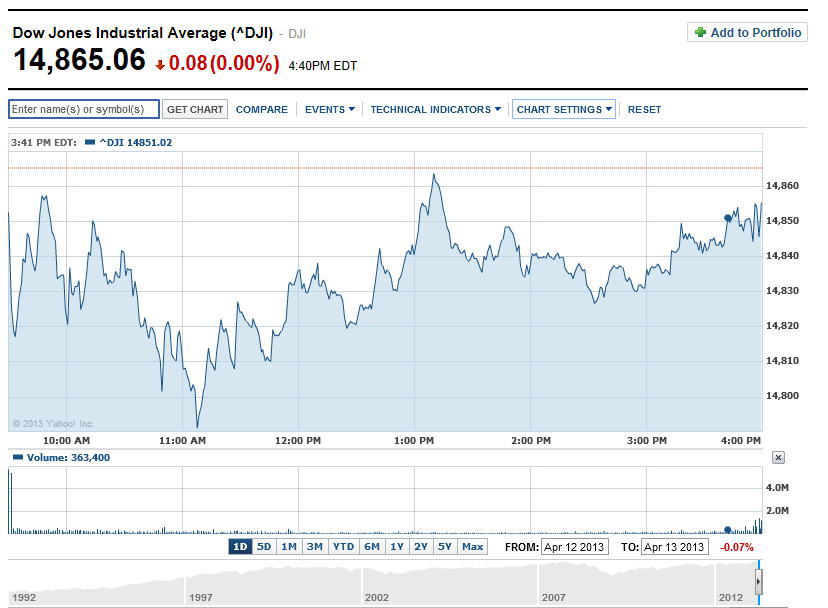Edit the FROM date field
The width and height of the screenshot is (828, 608).
tap(575, 547)
